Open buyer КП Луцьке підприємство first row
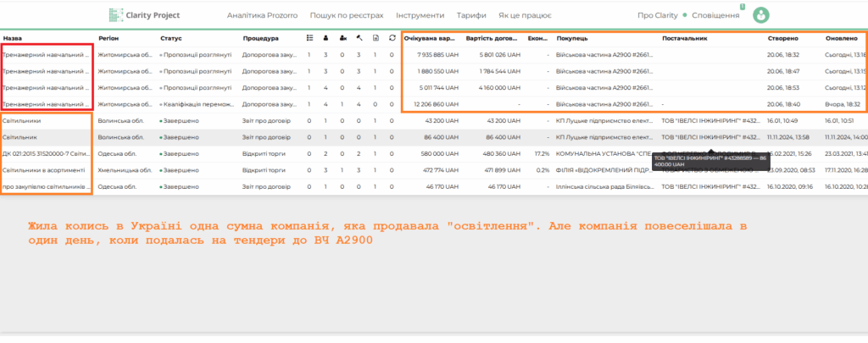Viewport: 868px width, 343px height. (604, 120)
